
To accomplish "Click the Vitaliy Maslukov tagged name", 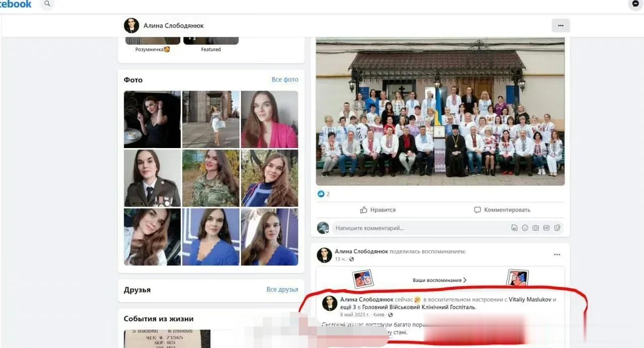I will (x=530, y=300).
